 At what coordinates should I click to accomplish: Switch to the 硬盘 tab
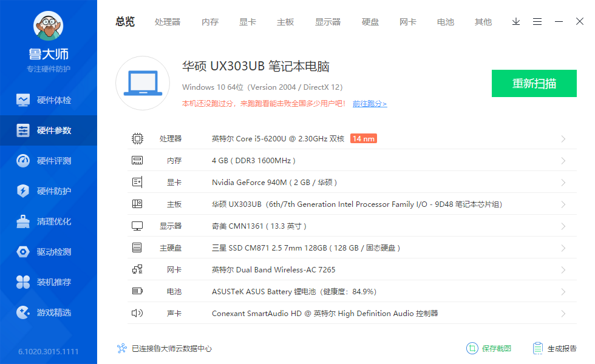[370, 22]
